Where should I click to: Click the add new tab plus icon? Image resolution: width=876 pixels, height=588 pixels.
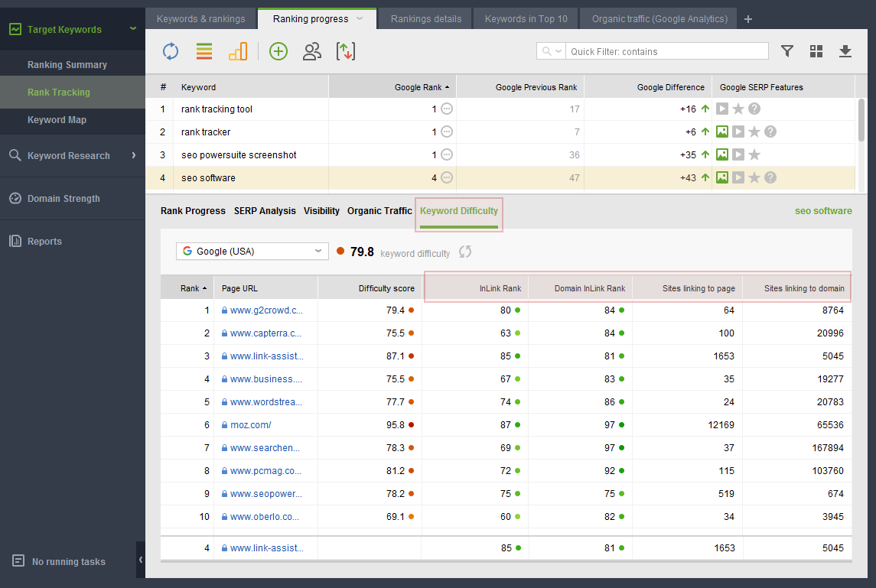(x=748, y=19)
